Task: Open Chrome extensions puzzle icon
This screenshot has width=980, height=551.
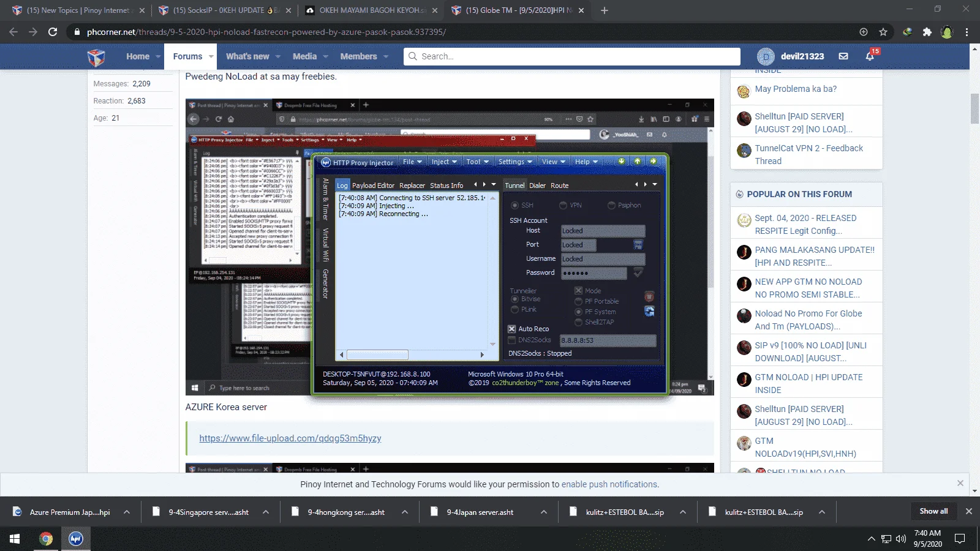Action: coord(927,32)
